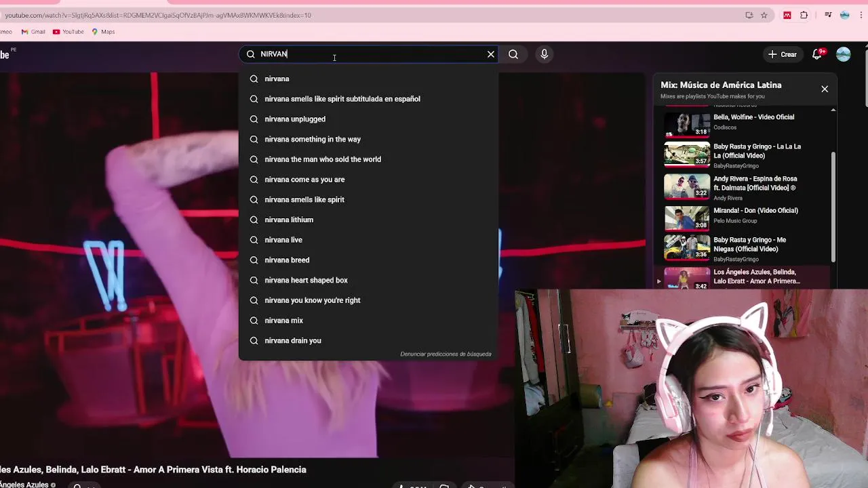This screenshot has height=488, width=868.
Task: Open the account avatar menu
Action: point(844,54)
